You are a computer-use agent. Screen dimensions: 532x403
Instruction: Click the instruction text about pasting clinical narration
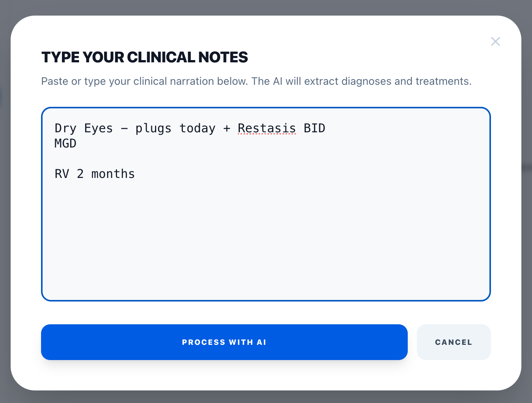256,81
